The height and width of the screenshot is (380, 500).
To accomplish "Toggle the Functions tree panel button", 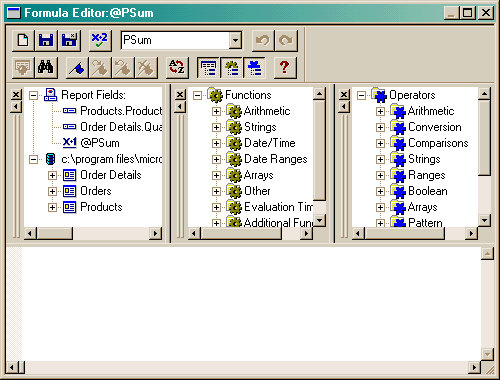I will [231, 68].
